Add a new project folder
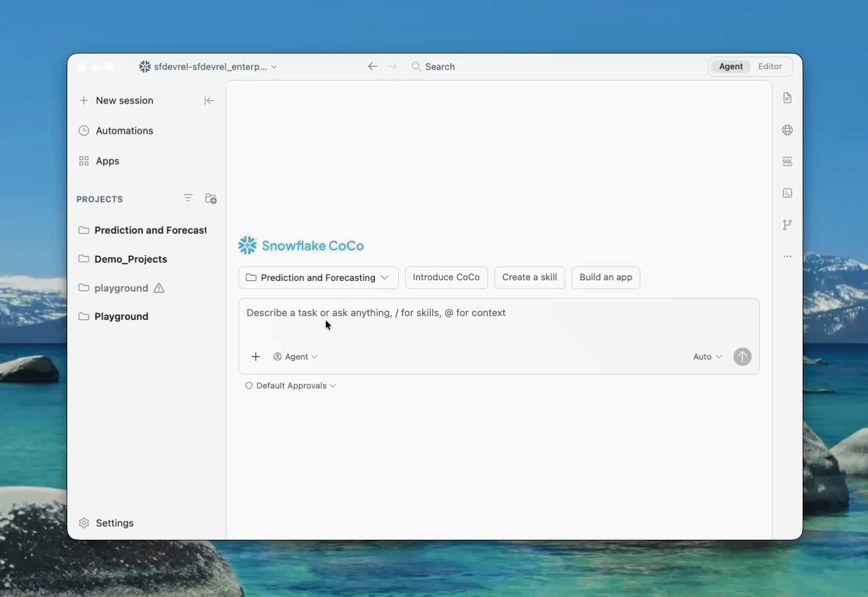This screenshot has height=597, width=868. pos(211,199)
